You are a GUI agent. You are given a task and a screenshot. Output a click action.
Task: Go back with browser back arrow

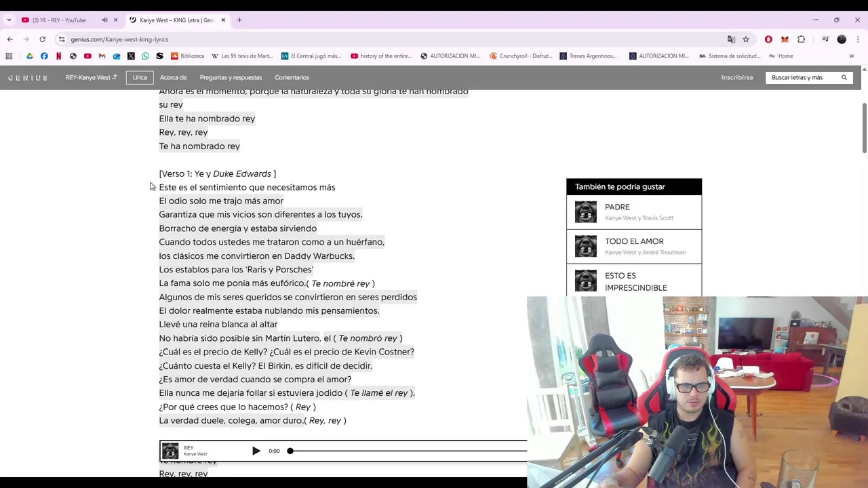(x=9, y=39)
